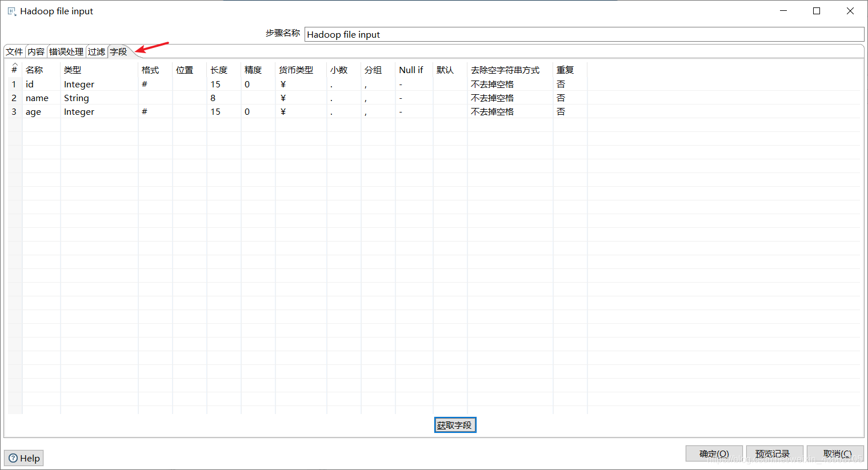Viewport: 868px width, 470px height.
Task: Click 不去掉空格 in the age row
Action: point(510,111)
